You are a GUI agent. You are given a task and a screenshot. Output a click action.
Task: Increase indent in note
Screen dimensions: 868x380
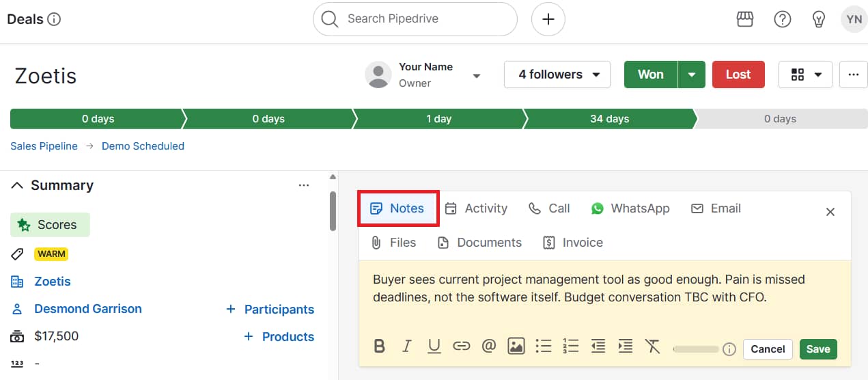[x=625, y=347]
